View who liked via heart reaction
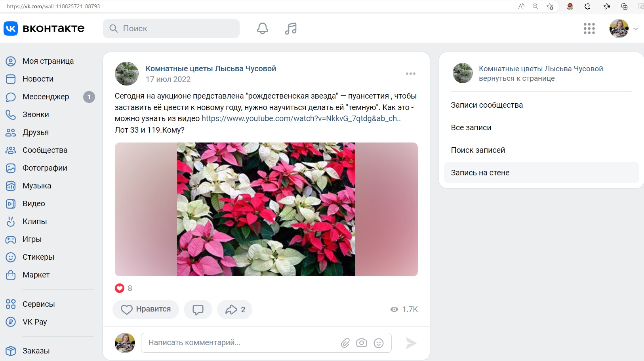 [x=120, y=288]
